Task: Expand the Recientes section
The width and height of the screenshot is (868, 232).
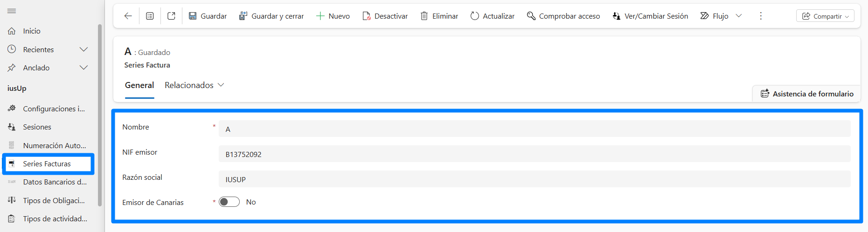Action: point(83,49)
